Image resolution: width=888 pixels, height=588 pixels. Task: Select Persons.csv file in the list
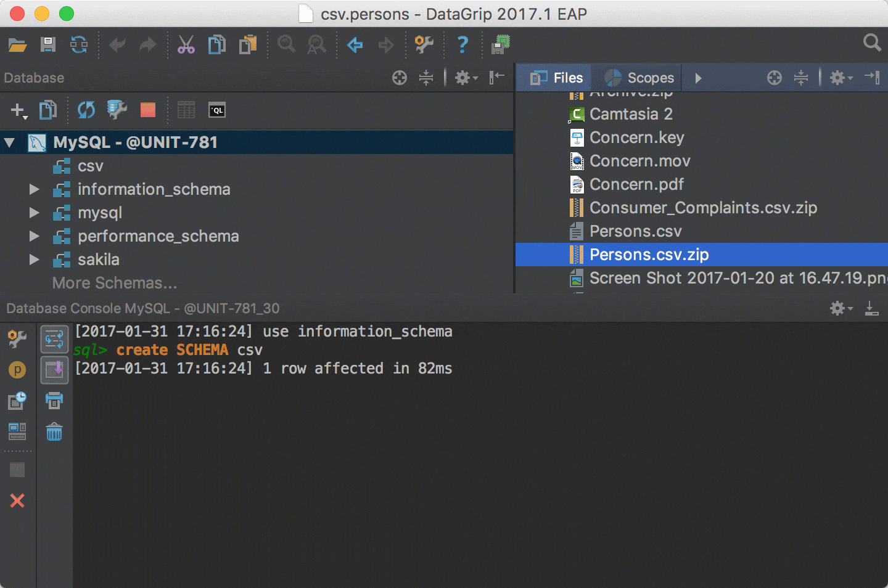click(635, 231)
